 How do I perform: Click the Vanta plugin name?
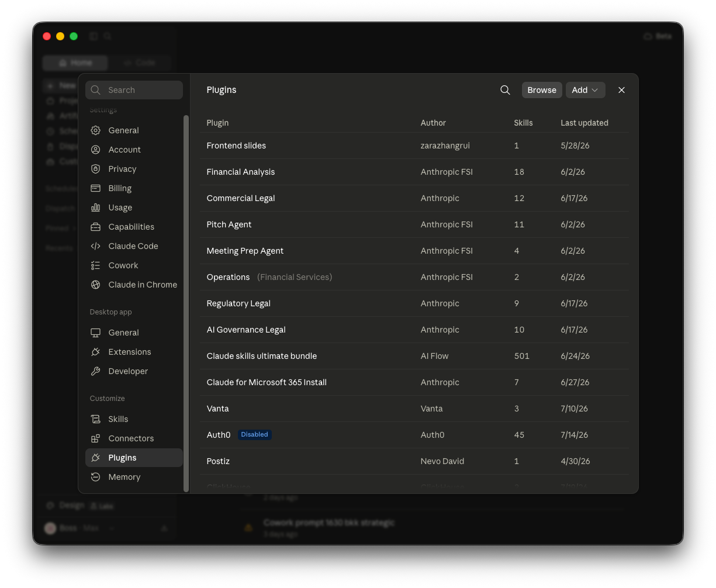217,409
